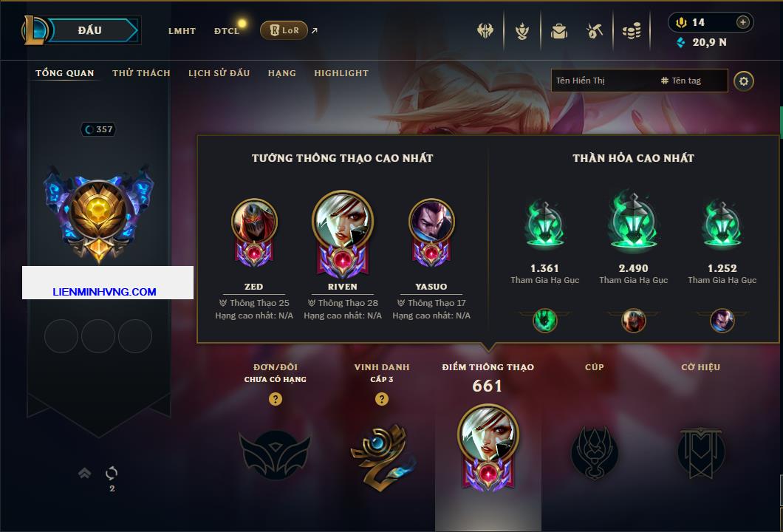The image size is (783, 532).
Task: Open the Collection icon in top bar
Action: coord(522,32)
